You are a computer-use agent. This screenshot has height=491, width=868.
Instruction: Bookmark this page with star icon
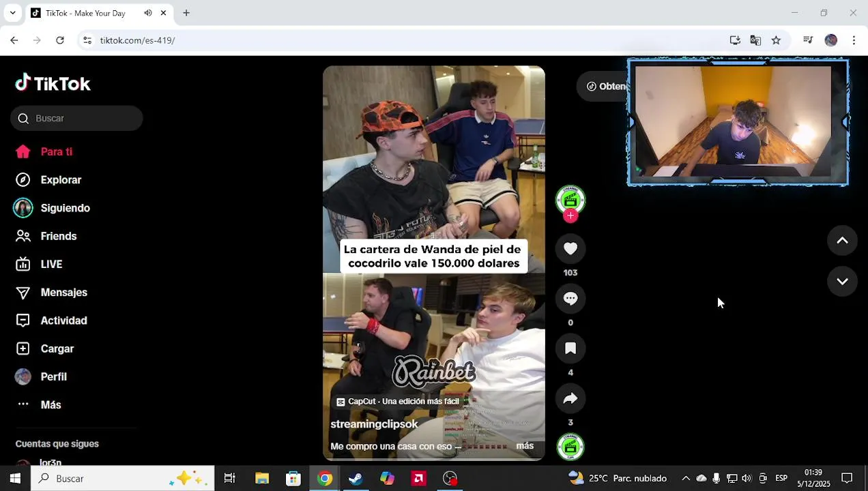[776, 40]
